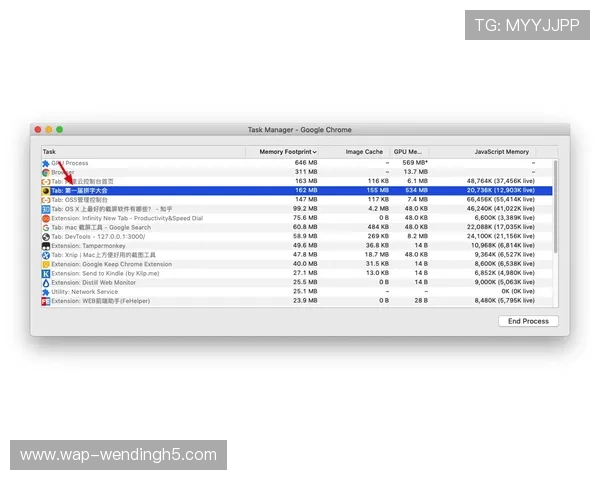Click the Distill Web Monitor icon
The height and width of the screenshot is (480, 600).
click(x=46, y=282)
